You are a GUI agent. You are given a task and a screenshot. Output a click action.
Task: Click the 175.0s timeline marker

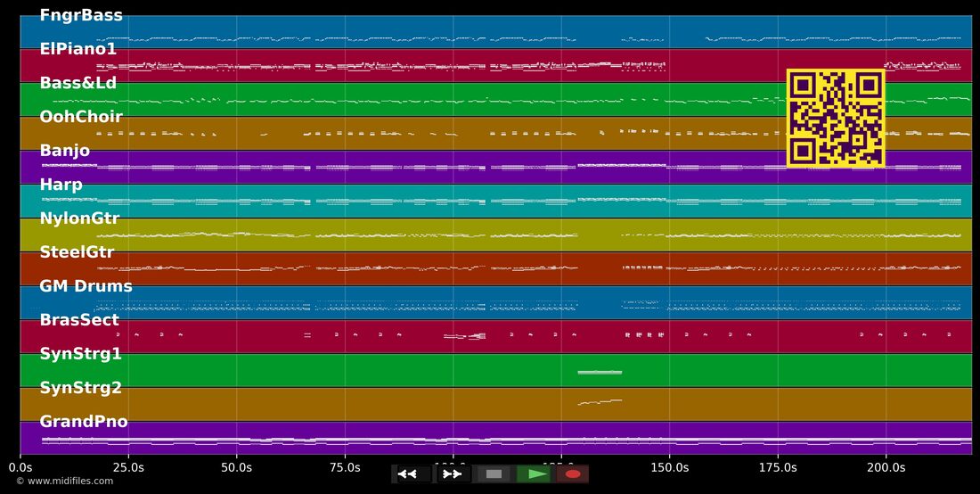click(778, 467)
